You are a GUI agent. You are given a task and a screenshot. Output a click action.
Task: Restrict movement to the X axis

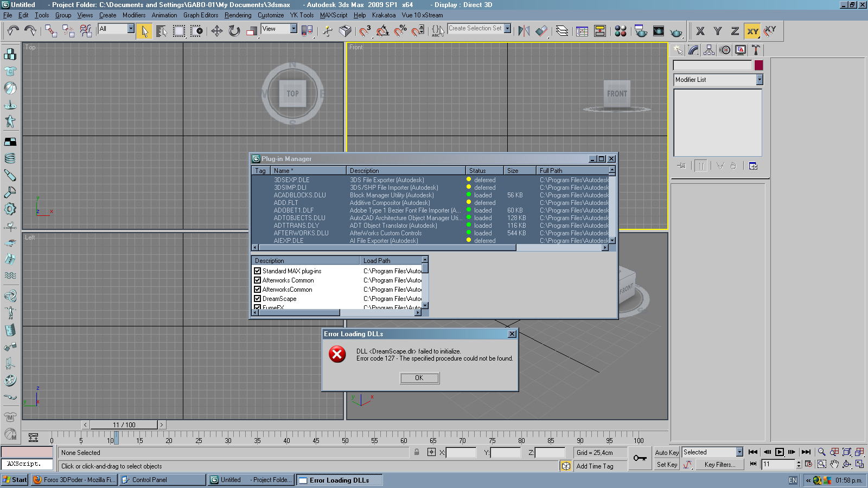[700, 31]
